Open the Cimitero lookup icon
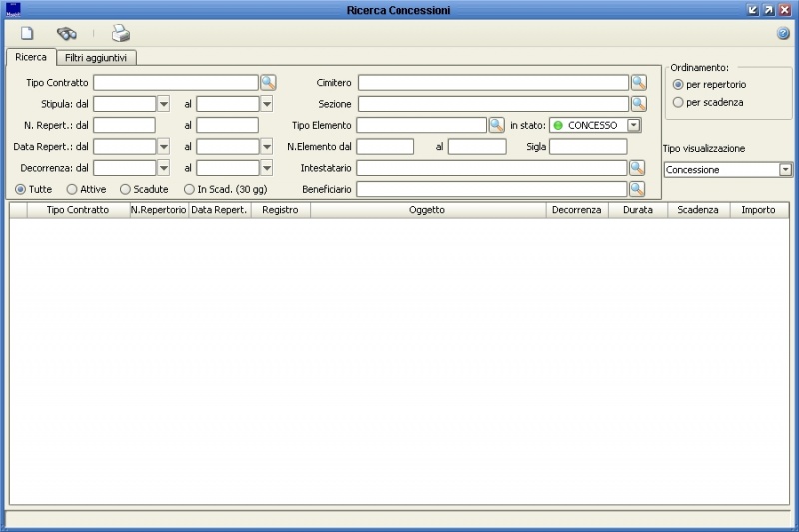Image resolution: width=799 pixels, height=532 pixels. [x=638, y=82]
